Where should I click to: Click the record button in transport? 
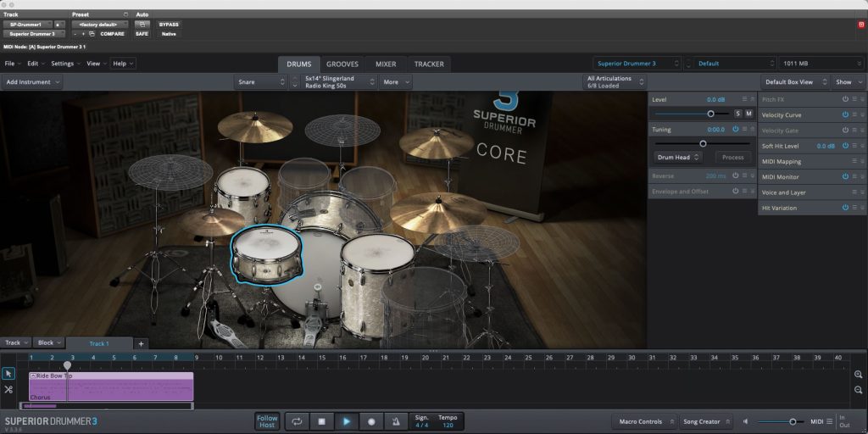370,421
